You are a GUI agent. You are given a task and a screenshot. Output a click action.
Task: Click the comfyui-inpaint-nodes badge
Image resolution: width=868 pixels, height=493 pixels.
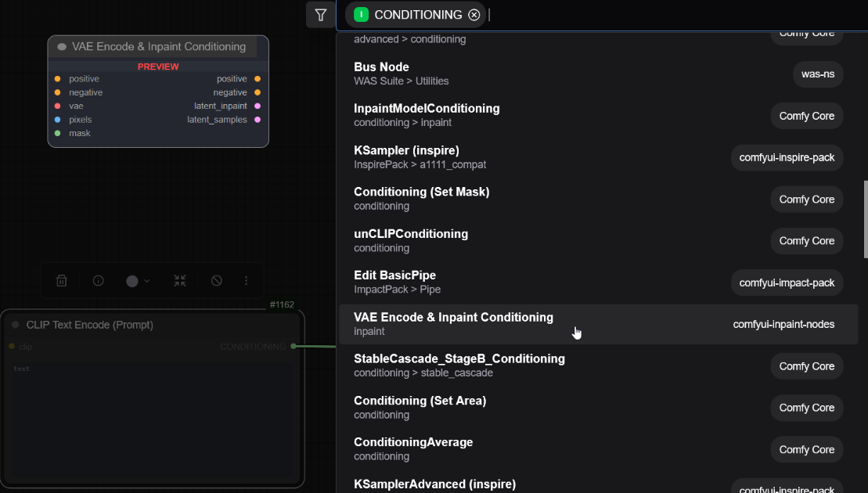click(783, 325)
